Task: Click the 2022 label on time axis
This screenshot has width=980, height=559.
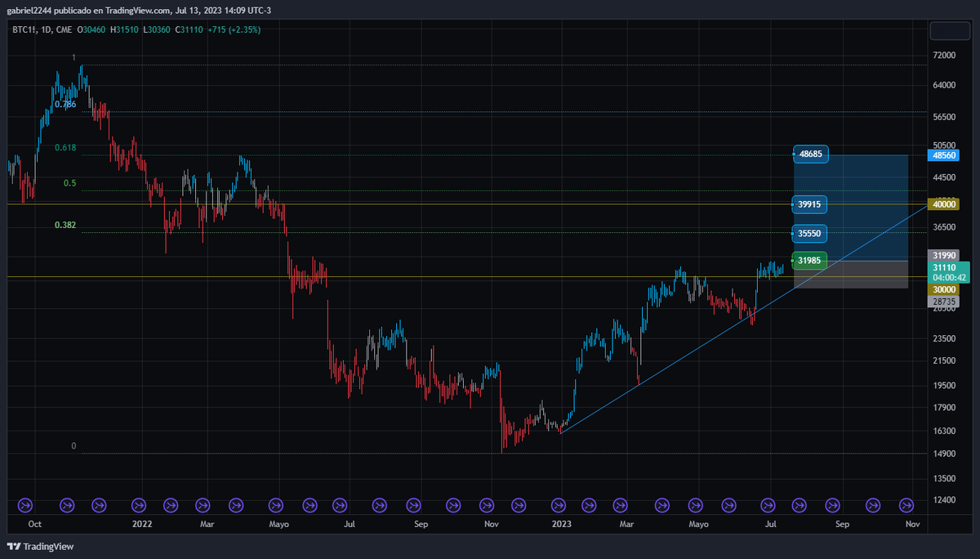Action: (x=141, y=523)
